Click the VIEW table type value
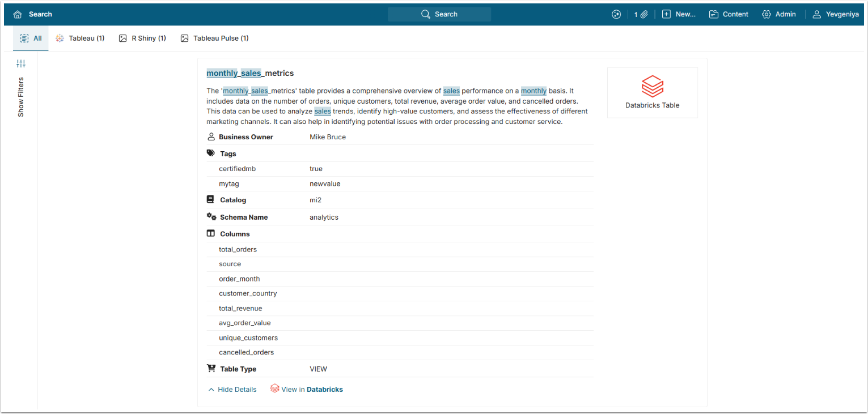 coord(318,369)
